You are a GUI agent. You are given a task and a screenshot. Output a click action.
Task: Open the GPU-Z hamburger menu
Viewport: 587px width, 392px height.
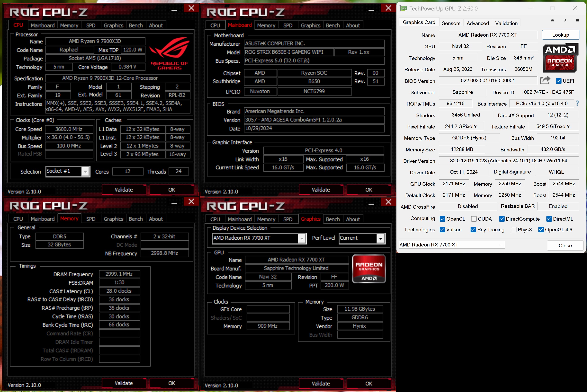(578, 20)
